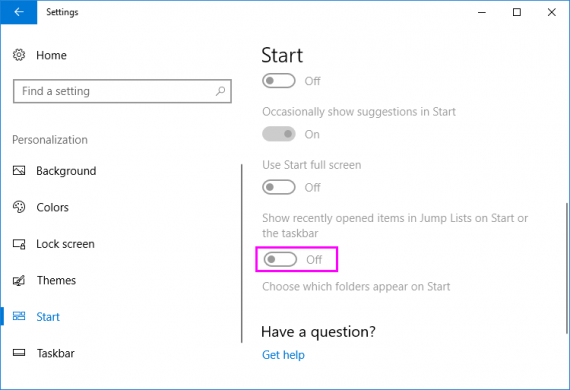This screenshot has height=390, width=570.
Task: Click the search magnifier icon
Action: (x=220, y=91)
